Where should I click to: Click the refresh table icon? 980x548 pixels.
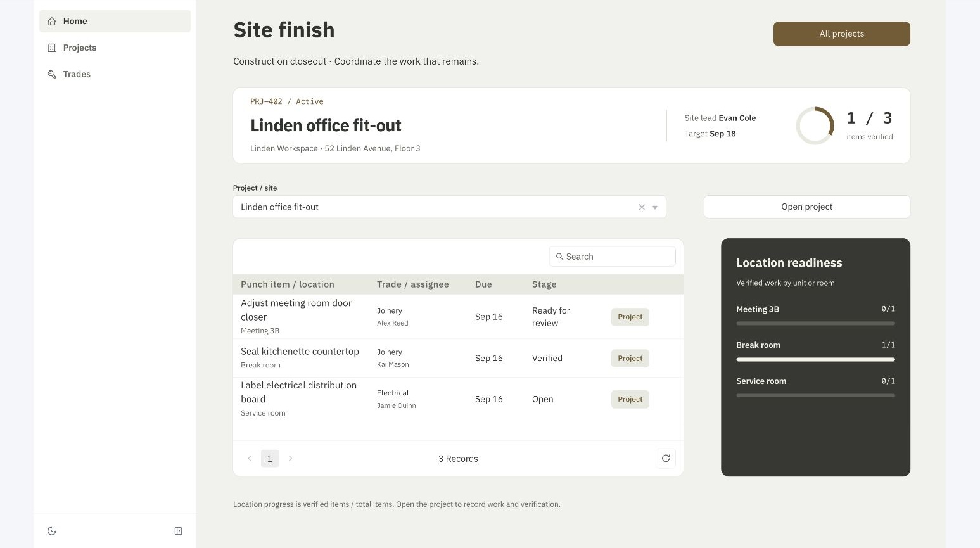coord(666,459)
